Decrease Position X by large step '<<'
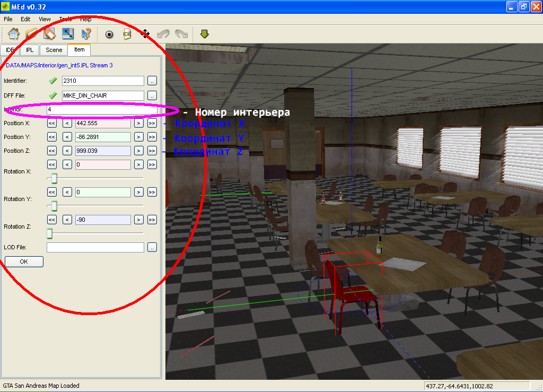 (x=52, y=123)
